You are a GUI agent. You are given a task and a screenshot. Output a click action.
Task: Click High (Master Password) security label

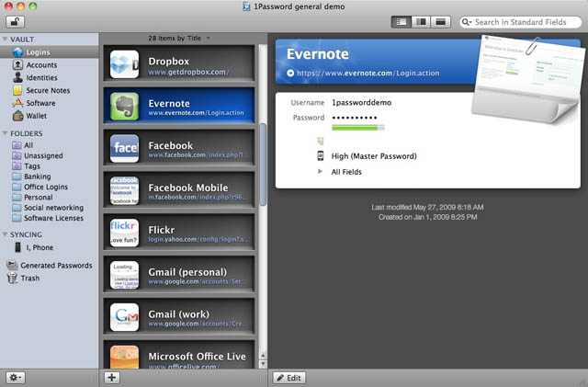pos(374,156)
